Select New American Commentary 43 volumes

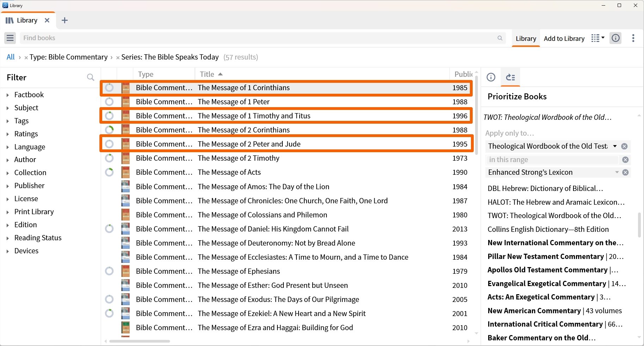pyautogui.click(x=554, y=311)
